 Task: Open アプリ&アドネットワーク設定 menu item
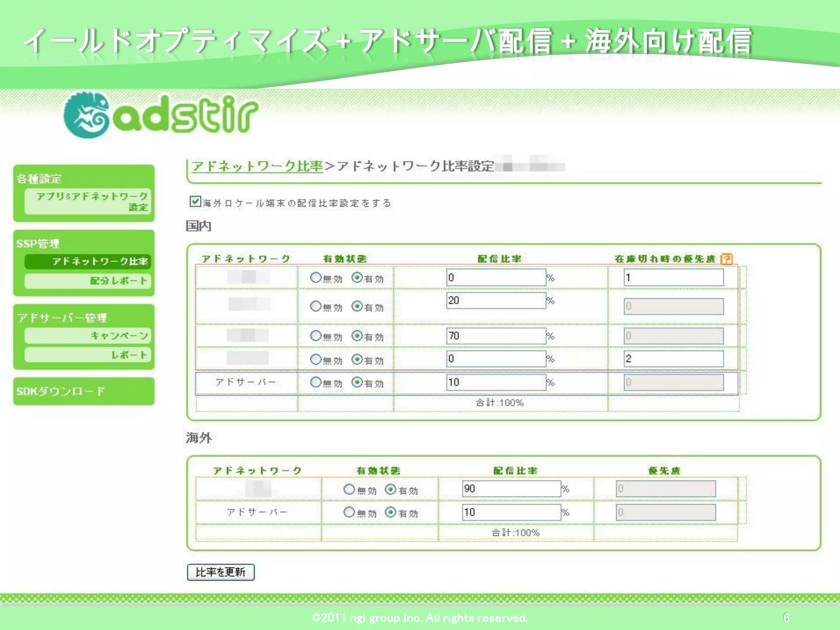[88, 201]
